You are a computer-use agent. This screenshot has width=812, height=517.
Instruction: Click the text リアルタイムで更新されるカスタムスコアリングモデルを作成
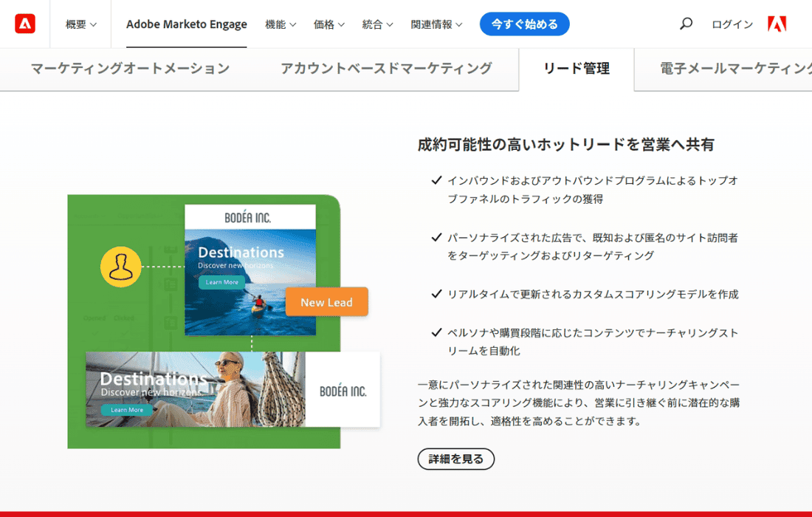pos(593,294)
